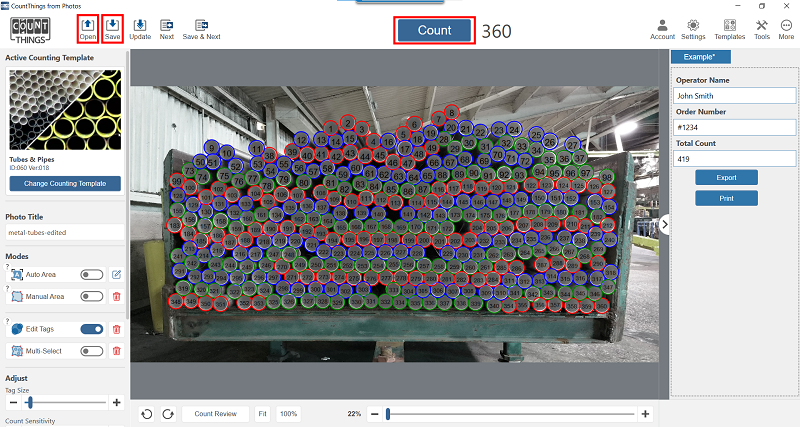This screenshot has width=800, height=427.
Task: Delete the Manual Area with its trash icon
Action: [116, 296]
